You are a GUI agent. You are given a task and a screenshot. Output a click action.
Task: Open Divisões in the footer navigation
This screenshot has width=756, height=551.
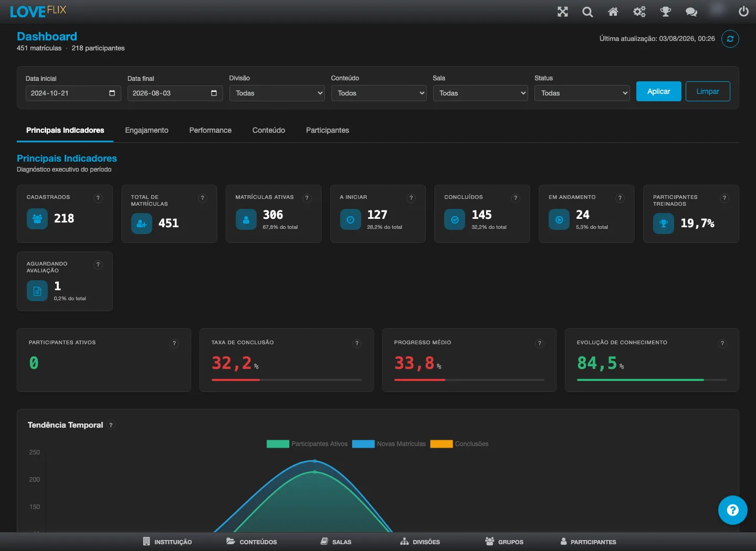pyautogui.click(x=420, y=542)
